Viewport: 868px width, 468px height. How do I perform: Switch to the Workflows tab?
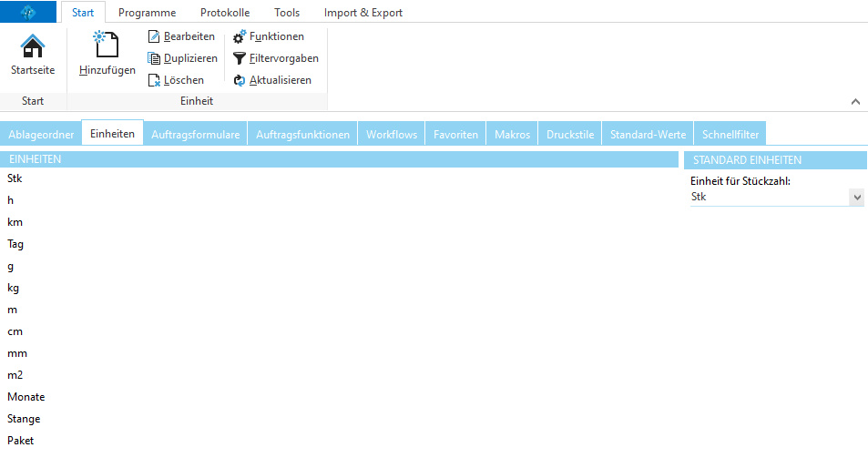tap(392, 135)
